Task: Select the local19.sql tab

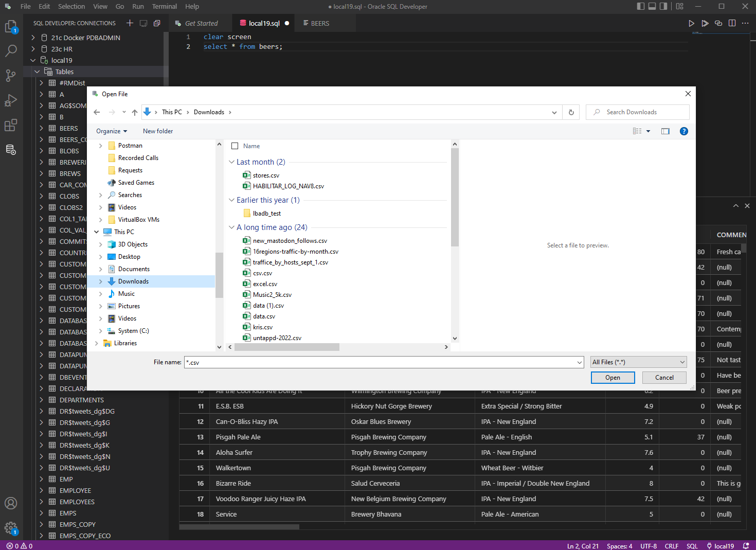Action: (x=264, y=23)
